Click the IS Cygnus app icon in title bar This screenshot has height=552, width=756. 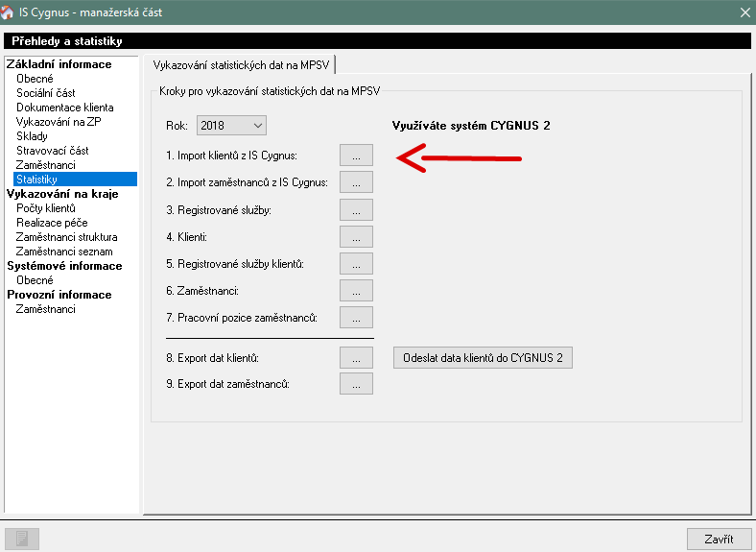pyautogui.click(x=7, y=12)
